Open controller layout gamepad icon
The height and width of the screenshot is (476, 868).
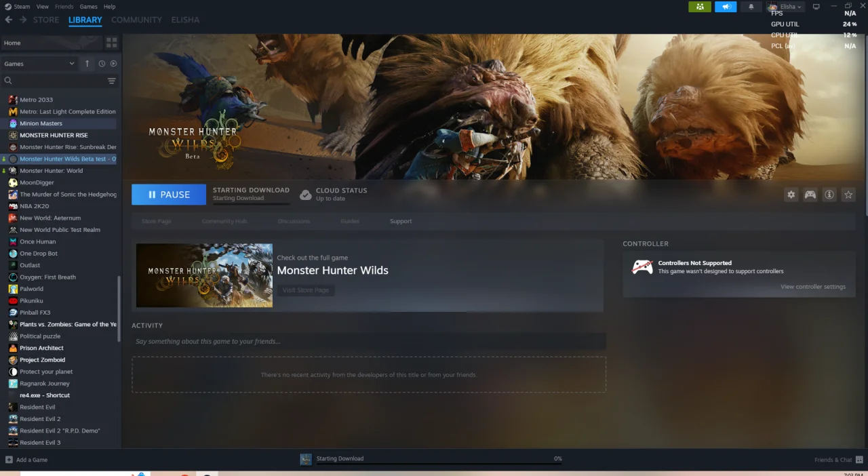click(x=810, y=195)
